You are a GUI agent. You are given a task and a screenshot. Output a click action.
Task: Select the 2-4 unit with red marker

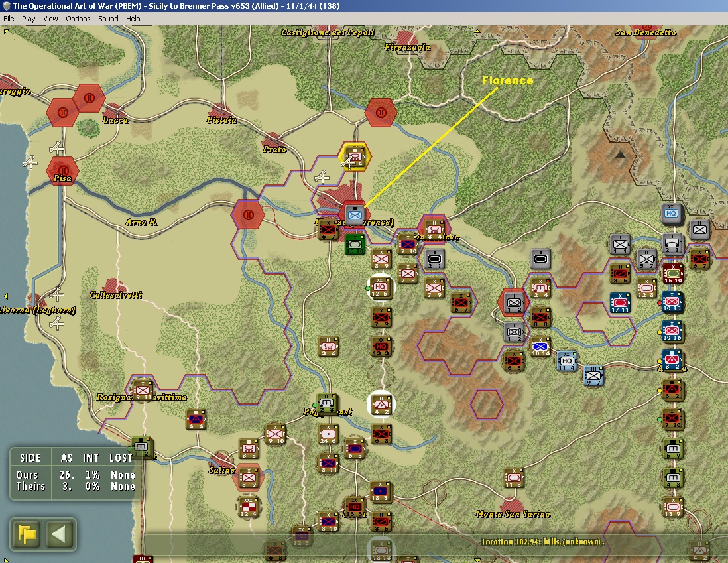540,288
